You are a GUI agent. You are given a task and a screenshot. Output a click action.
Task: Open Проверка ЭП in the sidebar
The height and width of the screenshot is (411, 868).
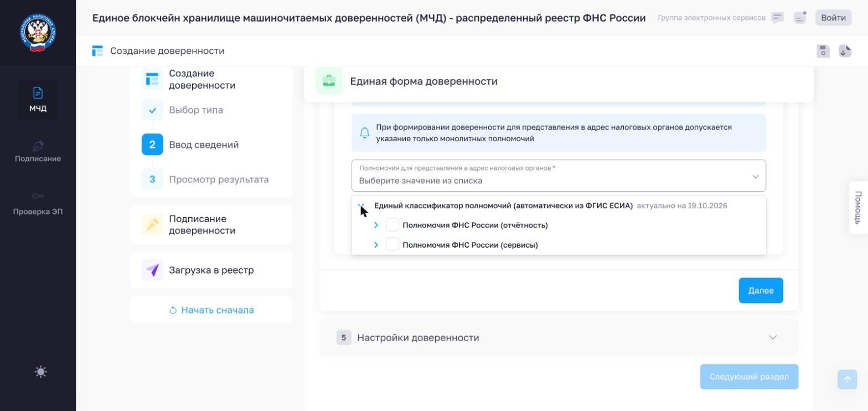pos(38,204)
